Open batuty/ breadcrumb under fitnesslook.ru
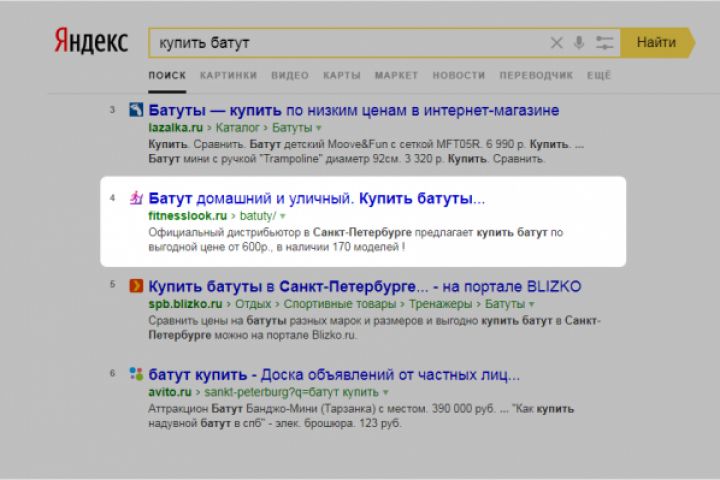Image resolution: width=720 pixels, height=480 pixels. coord(258,215)
